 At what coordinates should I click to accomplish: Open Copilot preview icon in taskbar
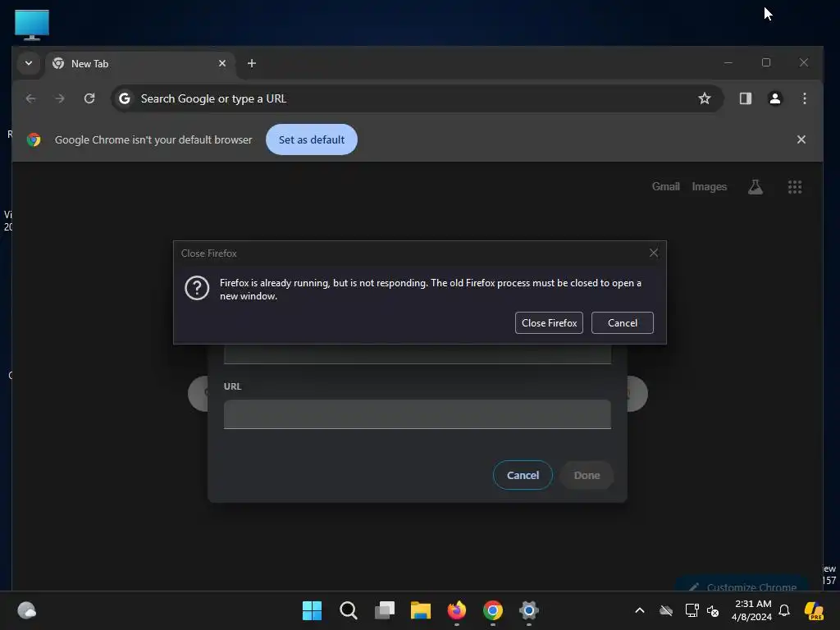point(814,610)
